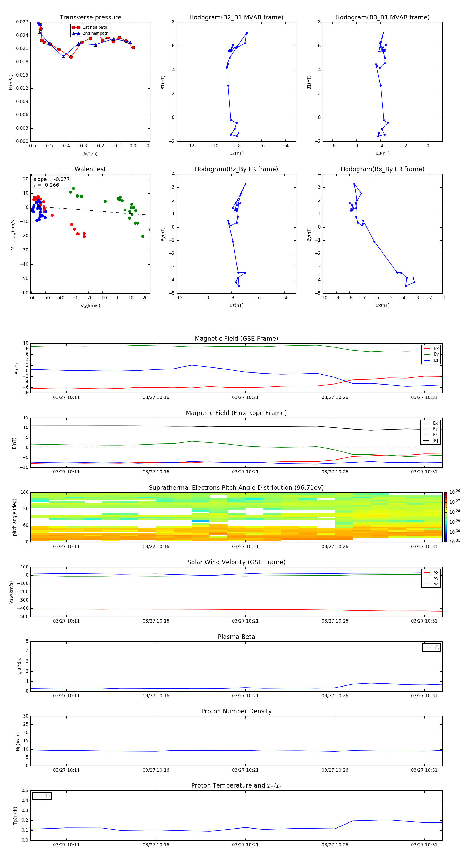
Task: Click the |B| legend entry
Action: (431, 441)
